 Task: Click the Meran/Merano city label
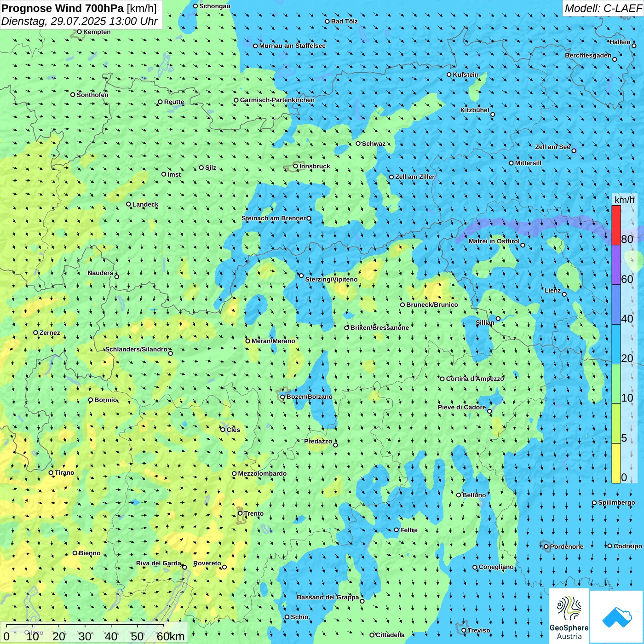coord(273,341)
